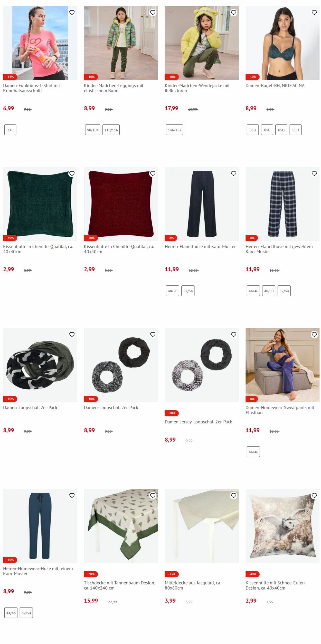View the red Chenille Kissenhülle product image

121,204
